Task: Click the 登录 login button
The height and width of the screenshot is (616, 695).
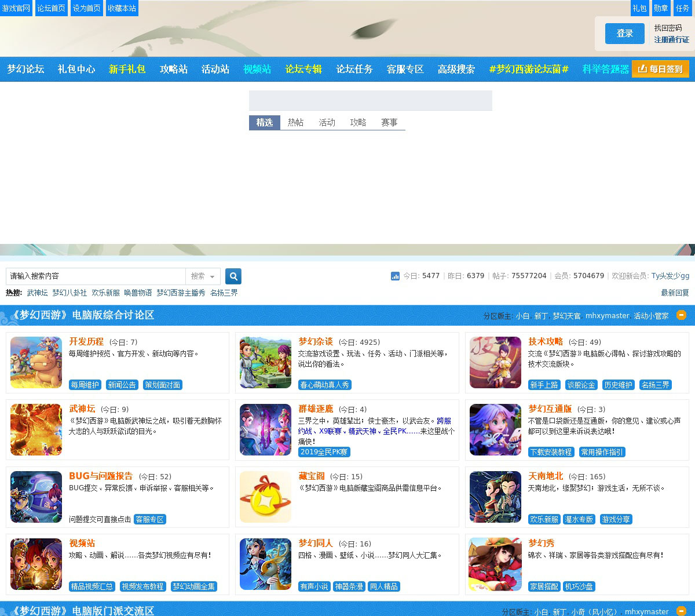Action: pos(625,34)
